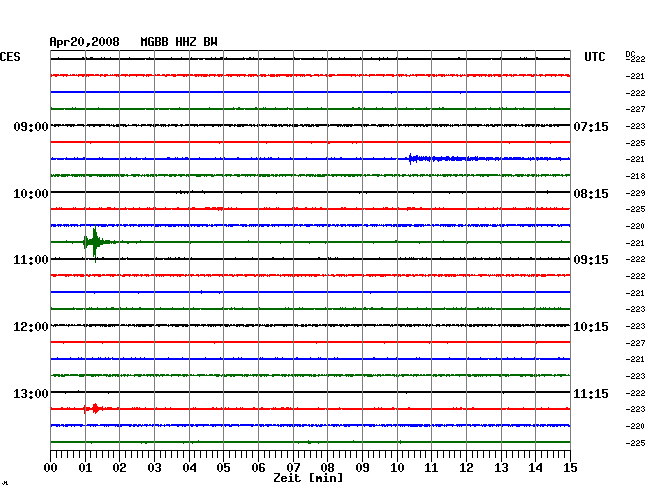The height and width of the screenshot is (494, 650).
Task: Select the 12:00 local time label
Action: pyautogui.click(x=31, y=327)
